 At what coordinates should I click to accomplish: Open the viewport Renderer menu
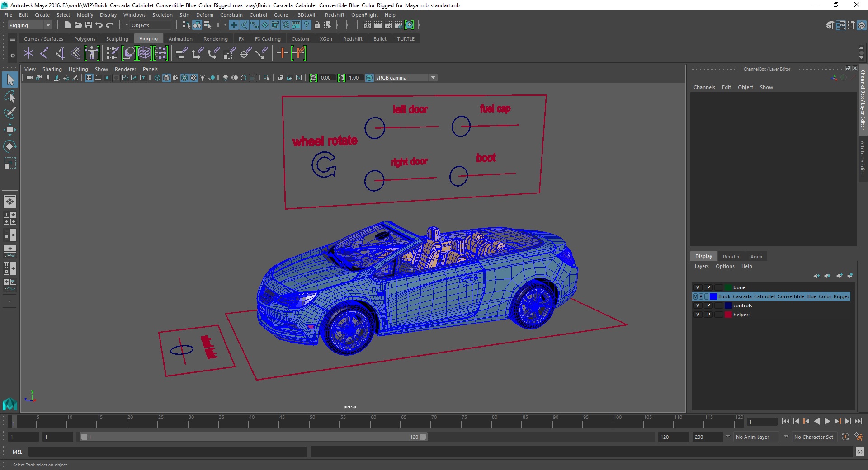pos(125,69)
